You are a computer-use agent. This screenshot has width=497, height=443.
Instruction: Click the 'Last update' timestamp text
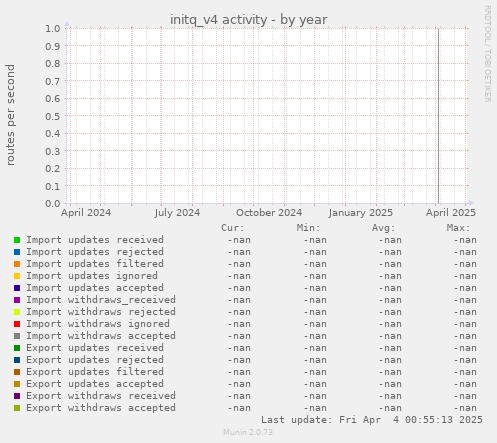(x=372, y=420)
